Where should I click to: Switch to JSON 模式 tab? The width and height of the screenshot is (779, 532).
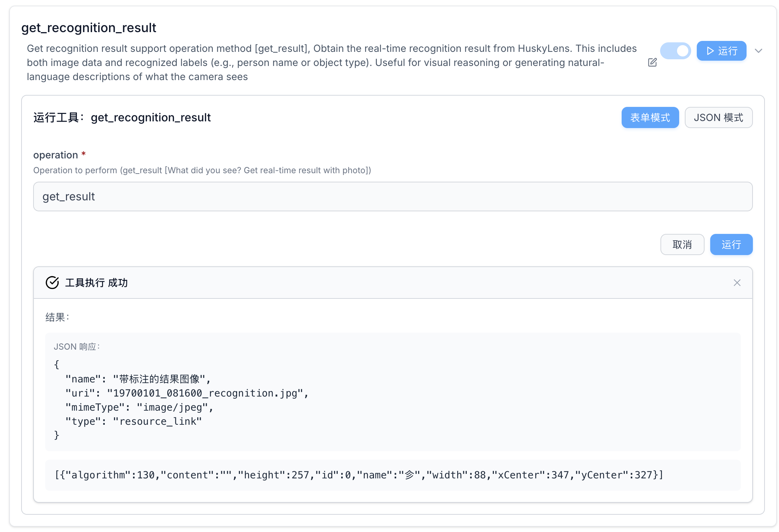tap(718, 117)
